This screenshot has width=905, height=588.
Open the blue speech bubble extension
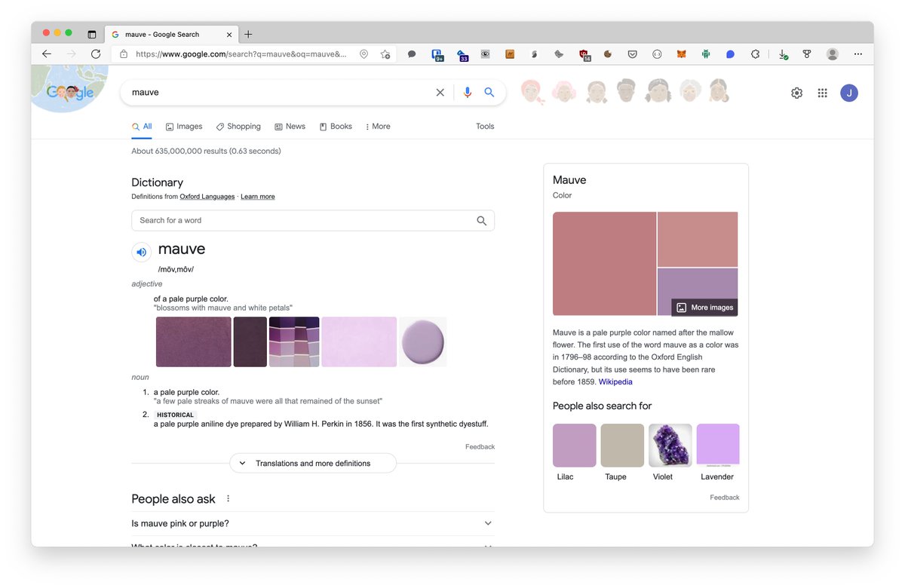730,54
